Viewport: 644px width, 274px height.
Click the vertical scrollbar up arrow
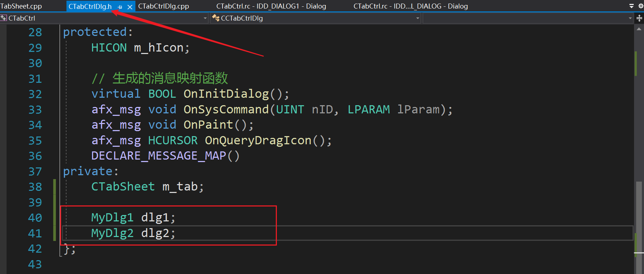point(639,29)
